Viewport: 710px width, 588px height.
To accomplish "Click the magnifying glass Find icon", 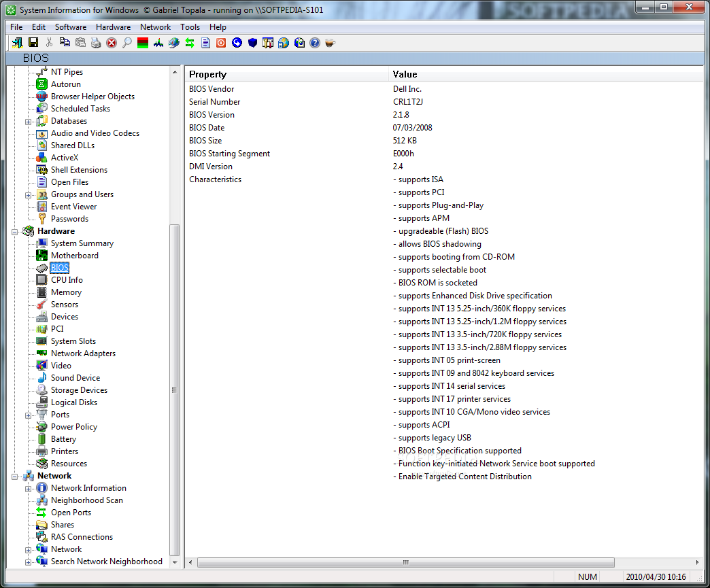I will (127, 43).
